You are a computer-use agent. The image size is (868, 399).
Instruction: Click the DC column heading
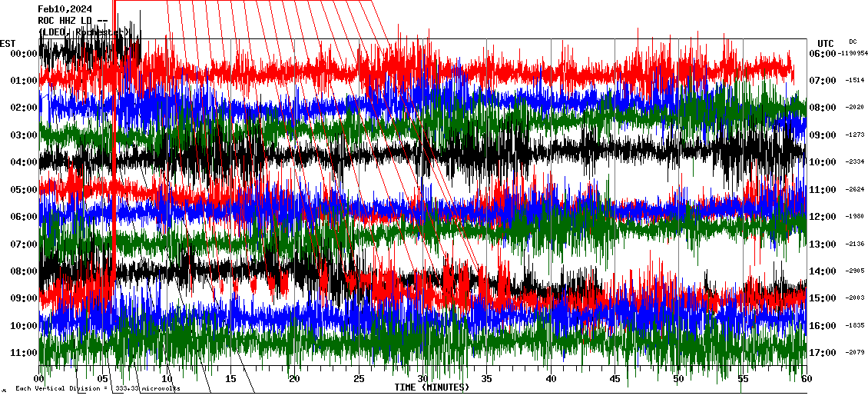853,42
